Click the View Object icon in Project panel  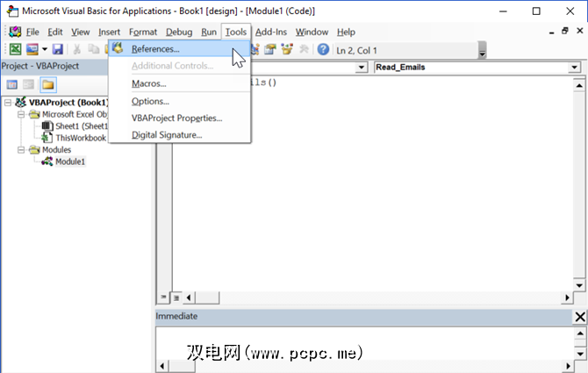[28, 85]
